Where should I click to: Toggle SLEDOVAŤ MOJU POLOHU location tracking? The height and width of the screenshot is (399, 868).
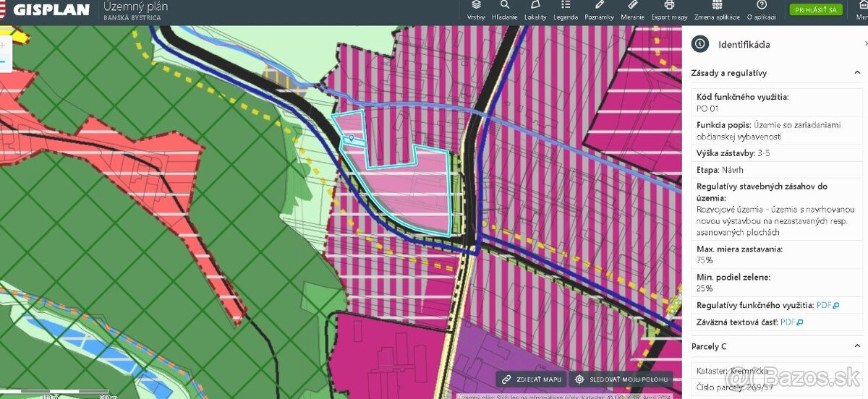(x=621, y=379)
